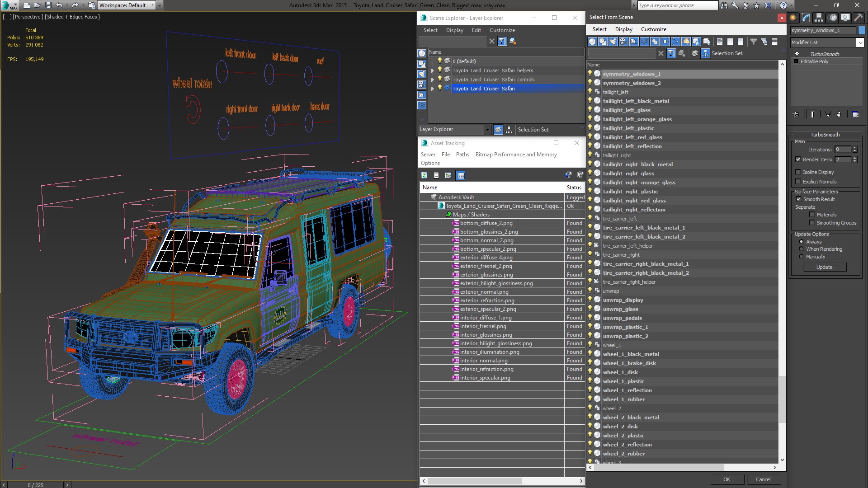Click the funnel filter icon in Select From Scene
Image resolution: width=868 pixels, height=488 pixels.
[x=754, y=42]
